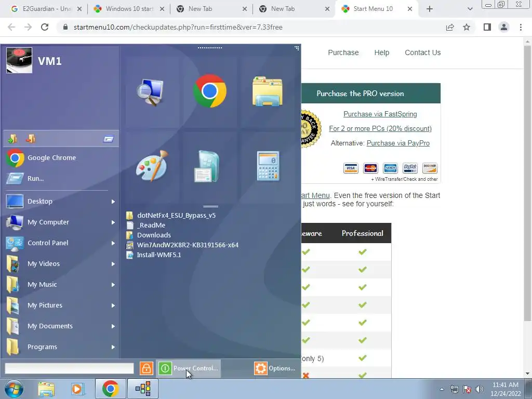Open Power Control... button

click(x=188, y=368)
